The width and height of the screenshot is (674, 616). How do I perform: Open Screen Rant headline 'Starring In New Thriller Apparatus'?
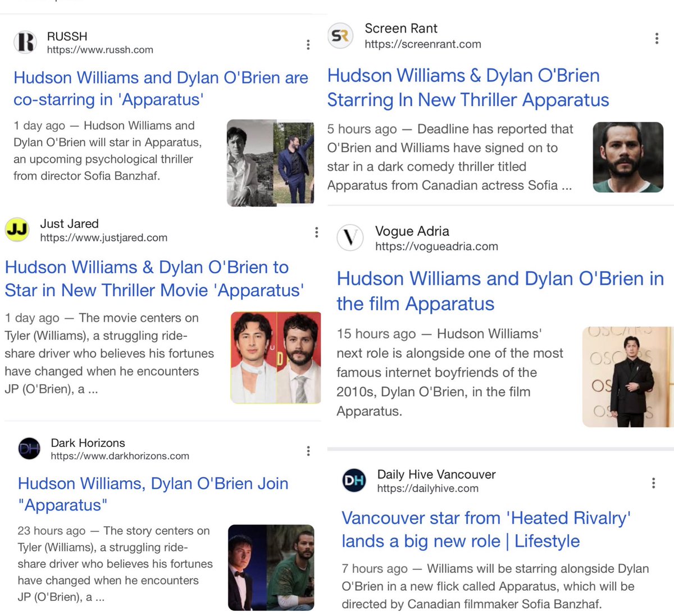[x=468, y=88]
